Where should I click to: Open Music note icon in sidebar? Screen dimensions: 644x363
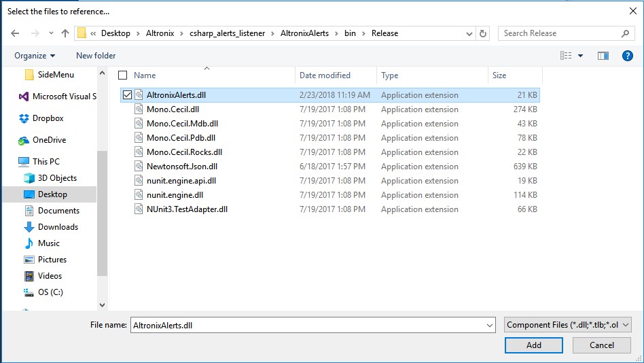tap(29, 243)
